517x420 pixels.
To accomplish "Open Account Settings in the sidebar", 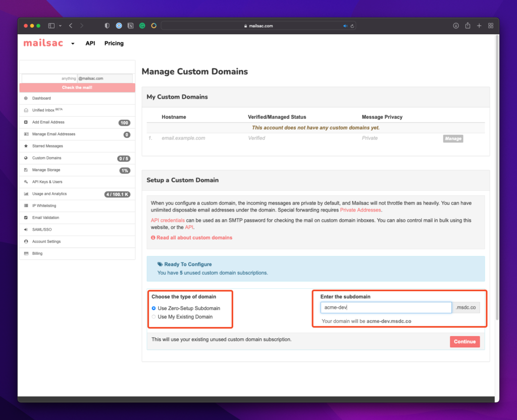I will pos(77,242).
